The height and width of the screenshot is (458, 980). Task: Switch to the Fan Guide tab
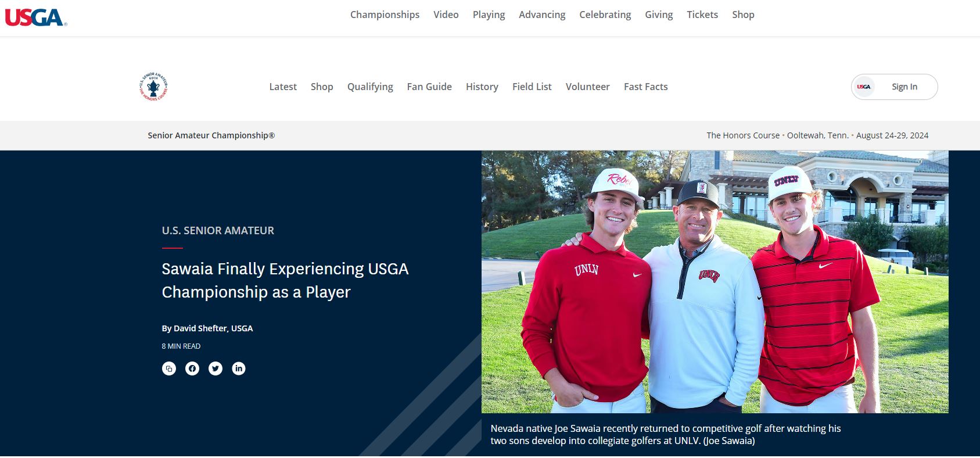point(429,86)
